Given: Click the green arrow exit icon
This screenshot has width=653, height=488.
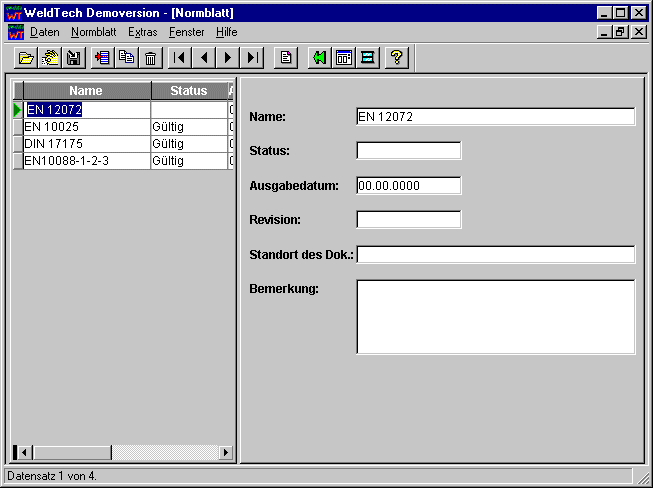Looking at the screenshot, I should tap(319, 58).
